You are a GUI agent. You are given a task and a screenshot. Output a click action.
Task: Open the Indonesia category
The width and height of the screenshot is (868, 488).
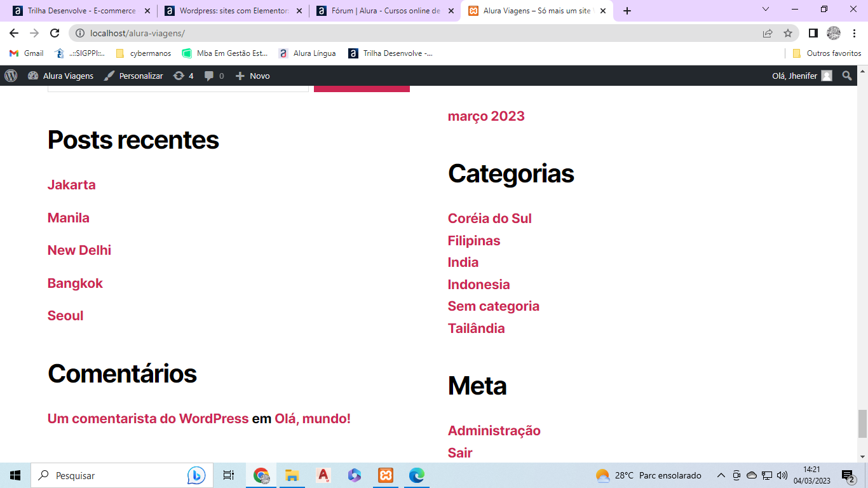479,285
